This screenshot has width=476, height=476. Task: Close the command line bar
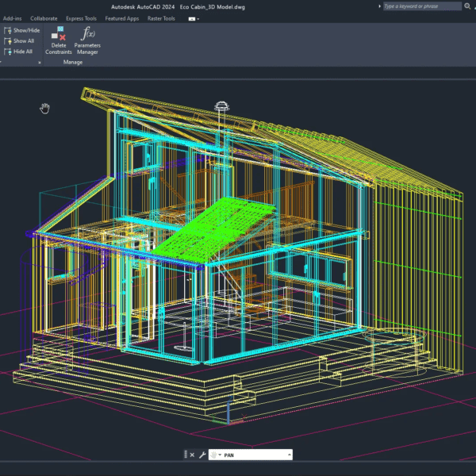point(193,455)
